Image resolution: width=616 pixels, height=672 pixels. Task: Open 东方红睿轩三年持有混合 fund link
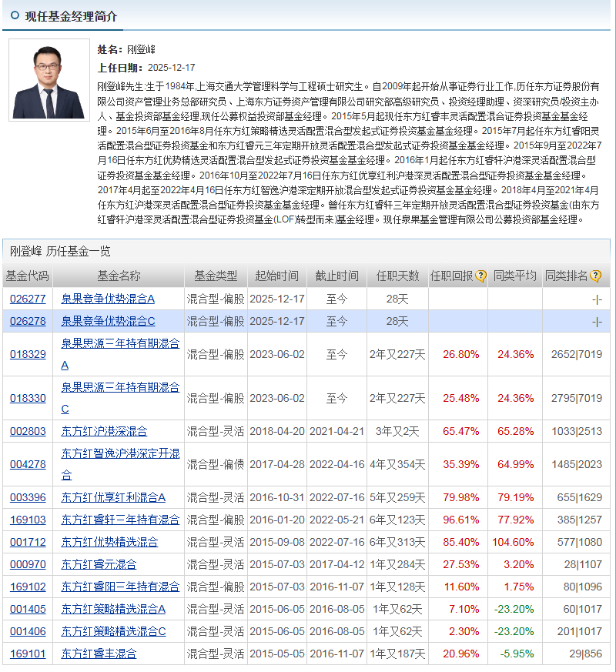point(120,520)
